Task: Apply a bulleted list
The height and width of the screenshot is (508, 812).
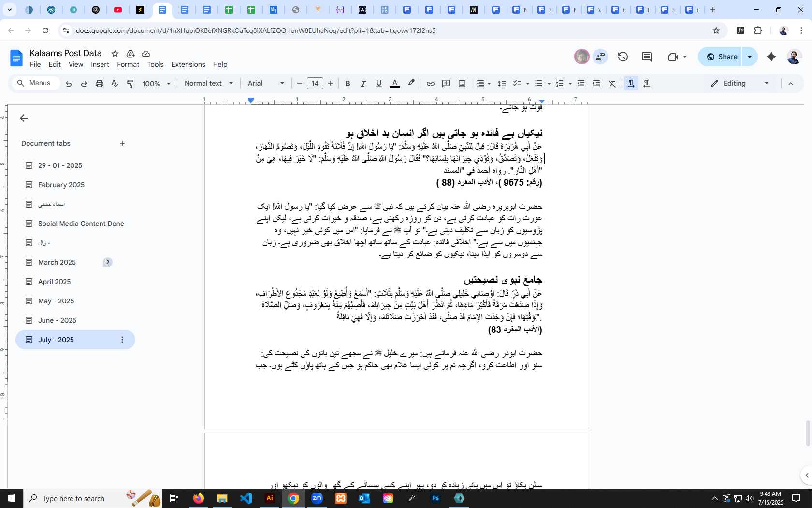Action: point(539,84)
